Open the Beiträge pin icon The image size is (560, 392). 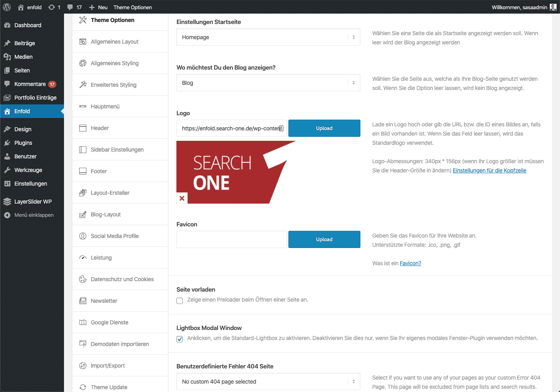[x=7, y=43]
